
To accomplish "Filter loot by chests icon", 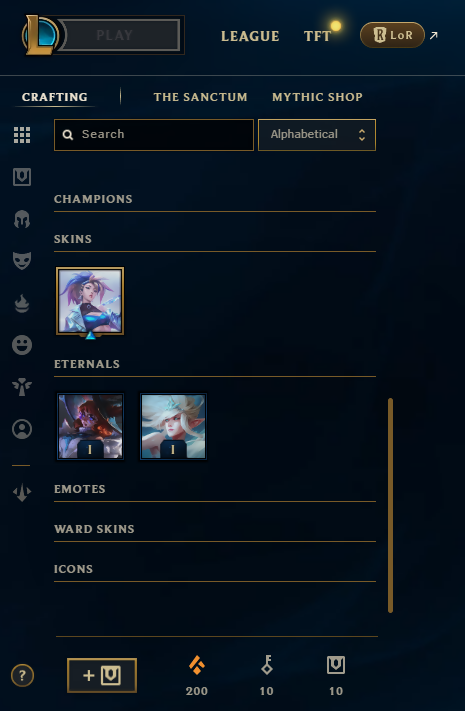I will pos(22,177).
